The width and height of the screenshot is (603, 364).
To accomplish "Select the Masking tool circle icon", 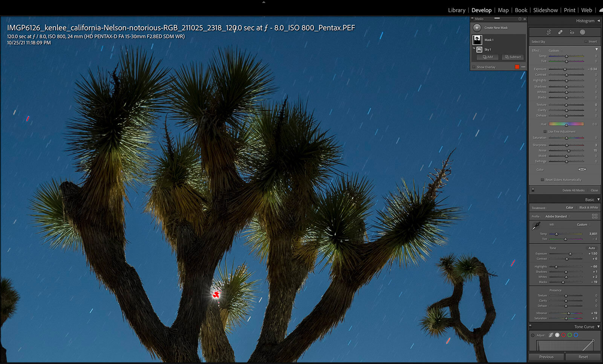I will pyautogui.click(x=582, y=32).
